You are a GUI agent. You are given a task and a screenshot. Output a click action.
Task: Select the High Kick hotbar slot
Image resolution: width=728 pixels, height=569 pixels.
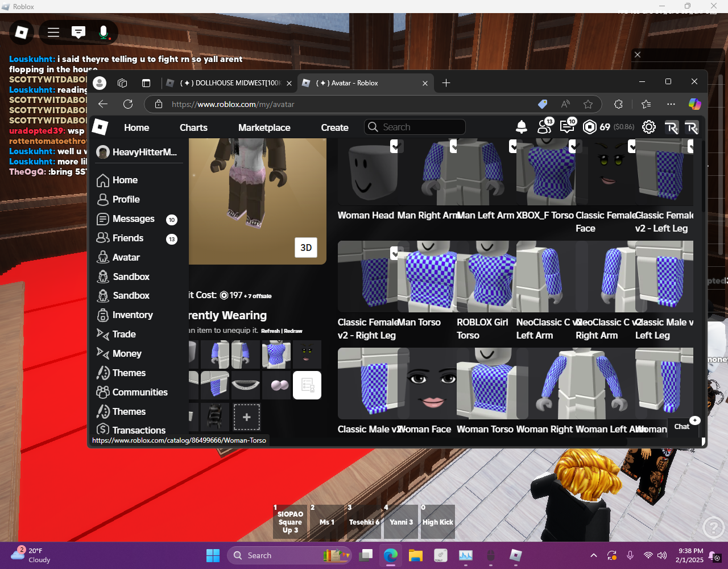[438, 522]
